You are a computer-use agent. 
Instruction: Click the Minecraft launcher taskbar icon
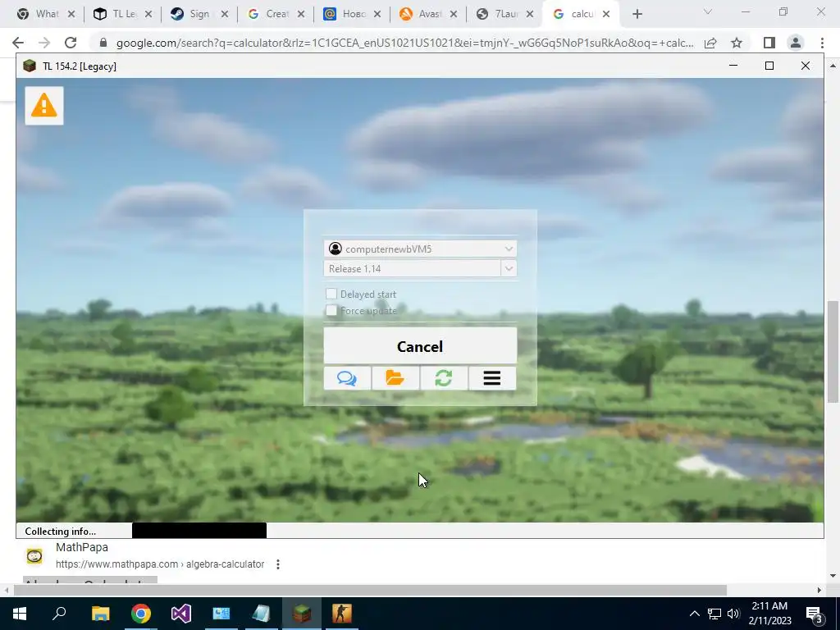(302, 614)
